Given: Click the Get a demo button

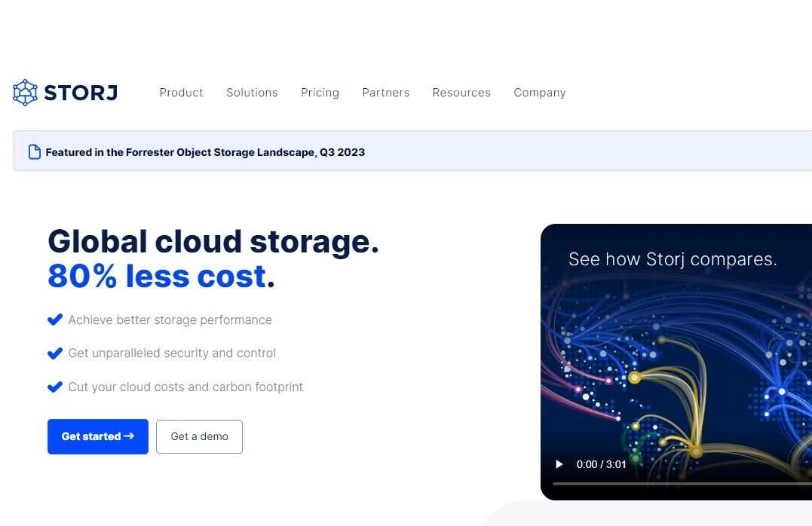Looking at the screenshot, I should point(199,436).
